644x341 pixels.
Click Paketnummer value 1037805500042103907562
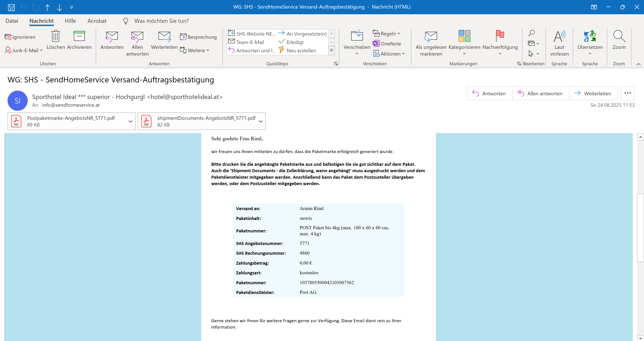pos(327,282)
